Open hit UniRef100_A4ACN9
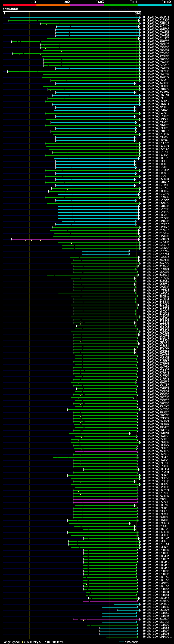The height and width of the screenshot is (644, 174). [x=156, y=278]
